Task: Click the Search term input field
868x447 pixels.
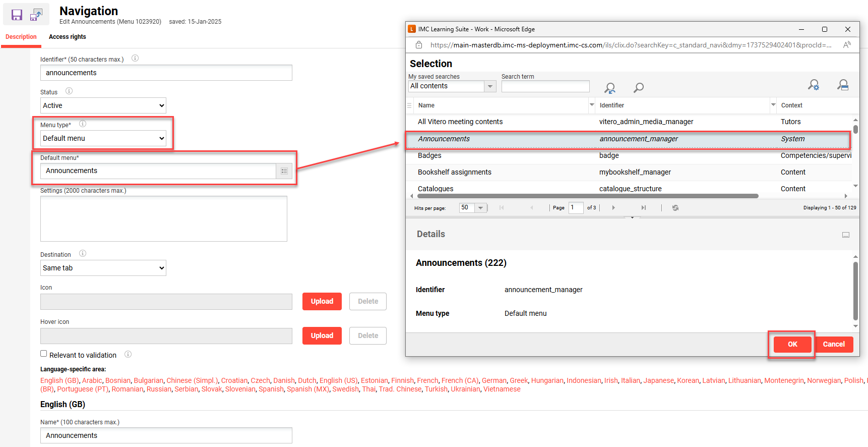Action: (x=545, y=86)
